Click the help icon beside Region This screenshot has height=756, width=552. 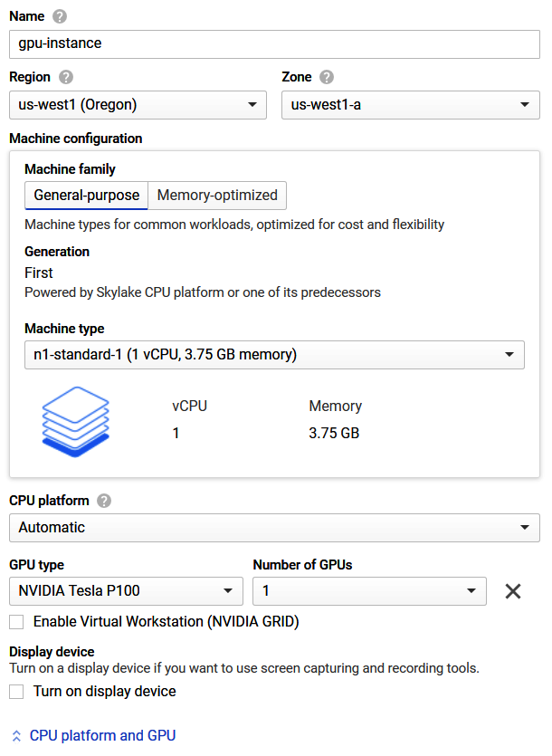65,77
